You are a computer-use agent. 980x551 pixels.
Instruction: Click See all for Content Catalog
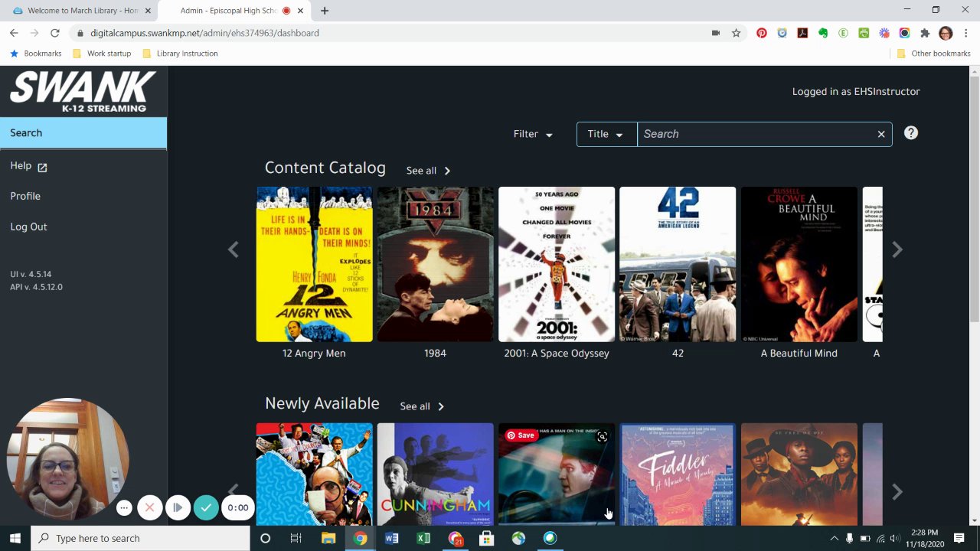point(429,171)
